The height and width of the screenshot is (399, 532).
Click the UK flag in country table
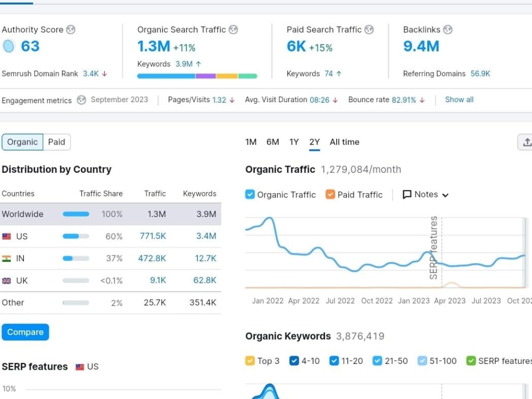pos(6,280)
